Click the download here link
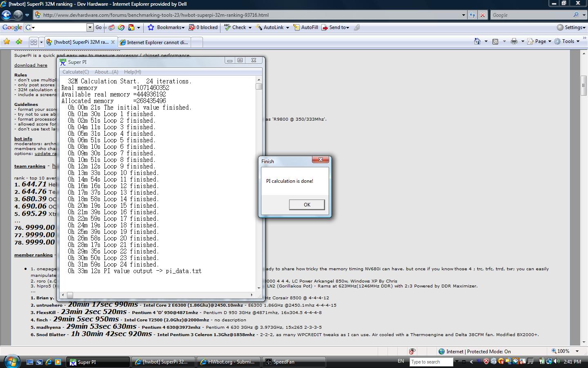Image resolution: width=588 pixels, height=368 pixels. click(x=31, y=65)
